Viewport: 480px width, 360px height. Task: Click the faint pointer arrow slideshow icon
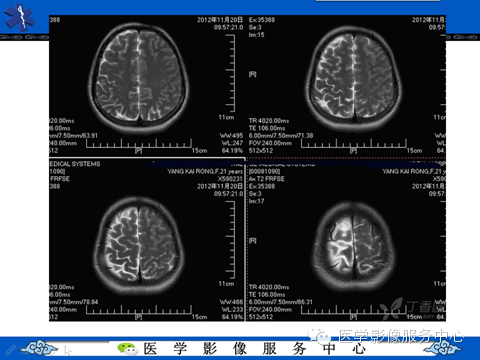point(68,351)
